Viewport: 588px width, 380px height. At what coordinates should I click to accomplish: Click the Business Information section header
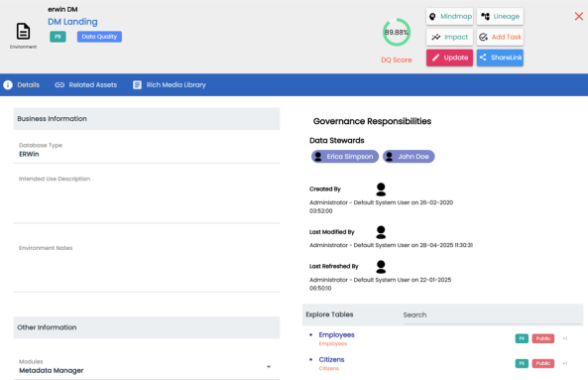coord(147,119)
